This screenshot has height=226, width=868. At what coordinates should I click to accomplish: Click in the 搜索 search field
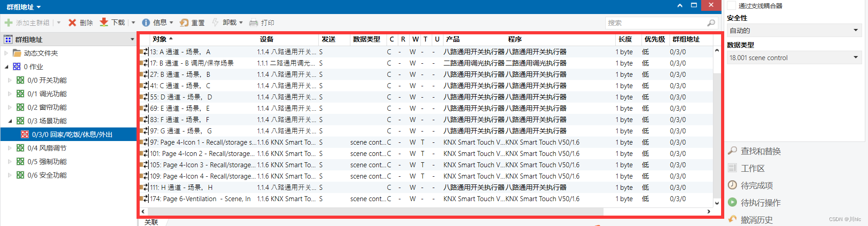656,23
